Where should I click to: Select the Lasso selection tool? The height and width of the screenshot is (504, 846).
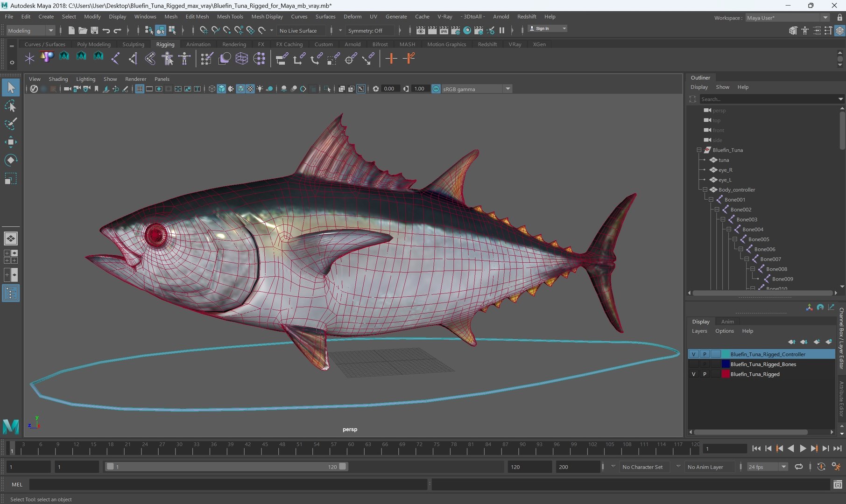point(10,106)
